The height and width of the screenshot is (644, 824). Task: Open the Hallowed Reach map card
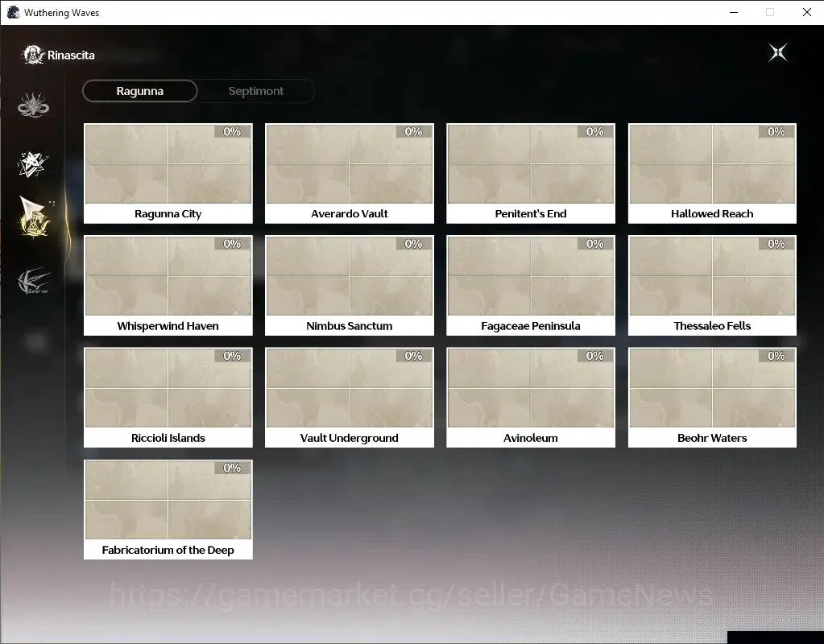pos(712,173)
